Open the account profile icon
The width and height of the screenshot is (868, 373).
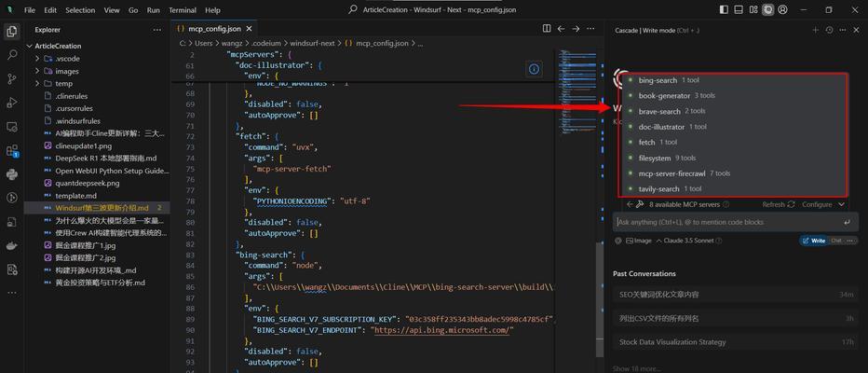782,10
